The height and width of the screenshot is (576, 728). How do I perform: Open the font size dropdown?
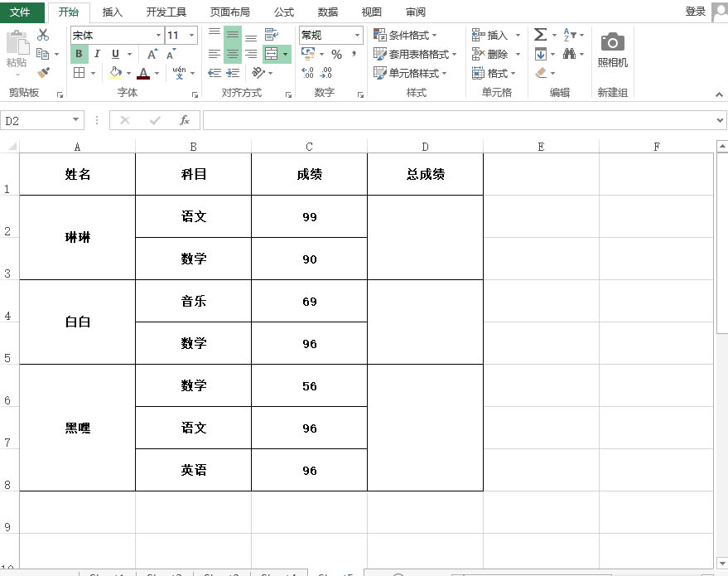pos(194,35)
